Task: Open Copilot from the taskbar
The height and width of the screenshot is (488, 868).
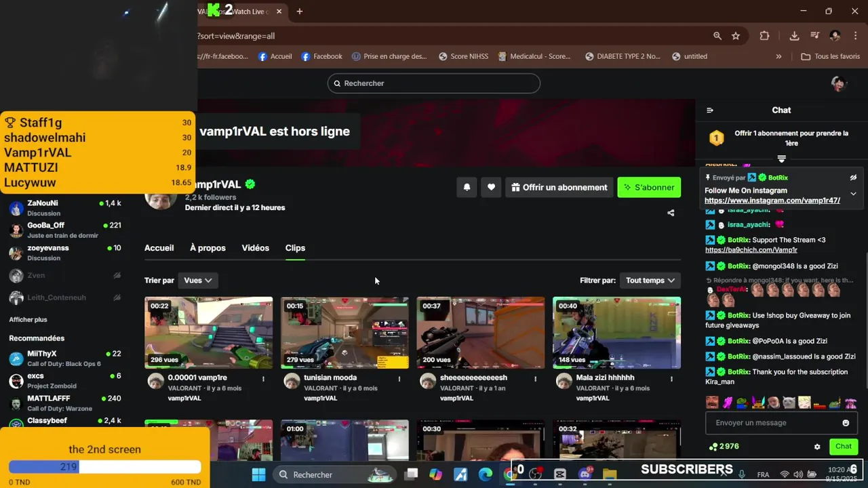Action: (x=435, y=474)
